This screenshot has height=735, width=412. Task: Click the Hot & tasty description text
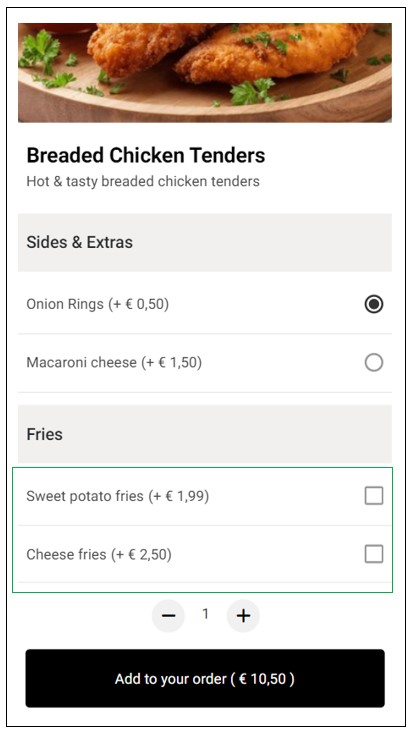[x=143, y=181]
